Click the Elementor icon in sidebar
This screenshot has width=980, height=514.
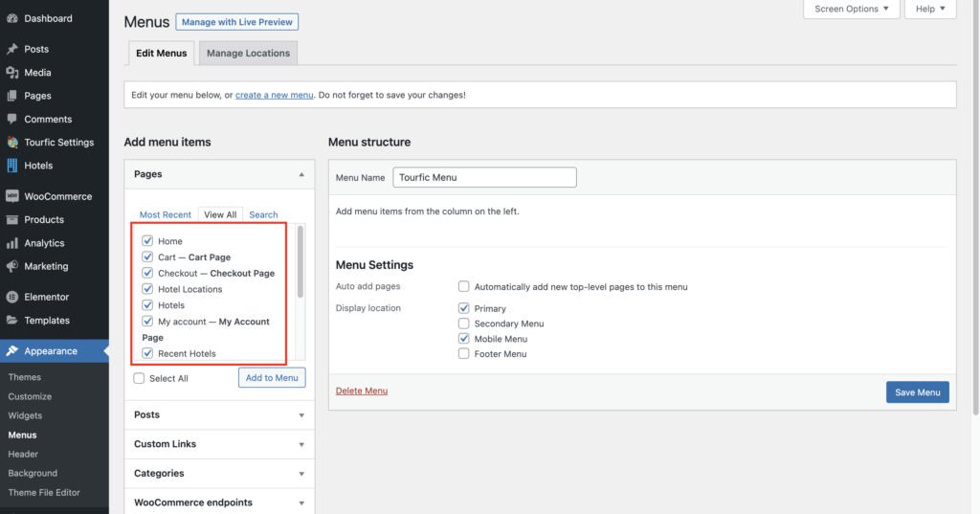tap(11, 297)
